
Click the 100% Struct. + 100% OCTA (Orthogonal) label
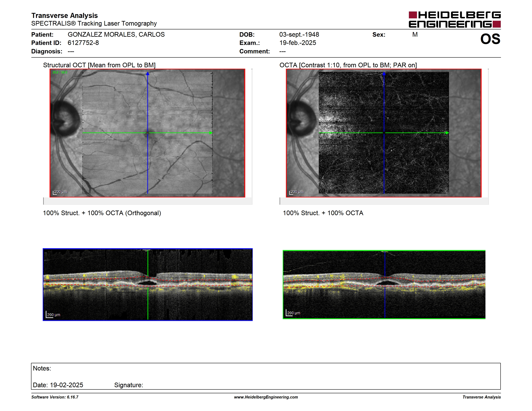coord(102,213)
